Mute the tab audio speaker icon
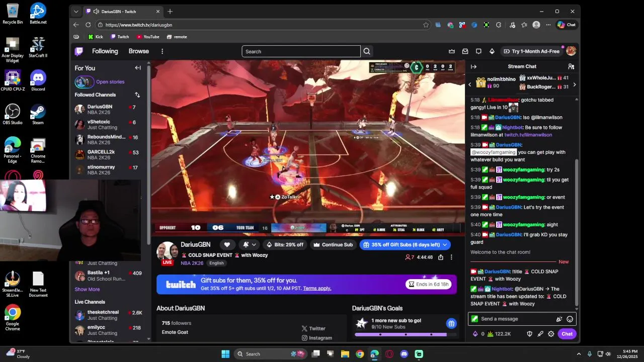Screen dimensions: 644x362 (x=96, y=12)
